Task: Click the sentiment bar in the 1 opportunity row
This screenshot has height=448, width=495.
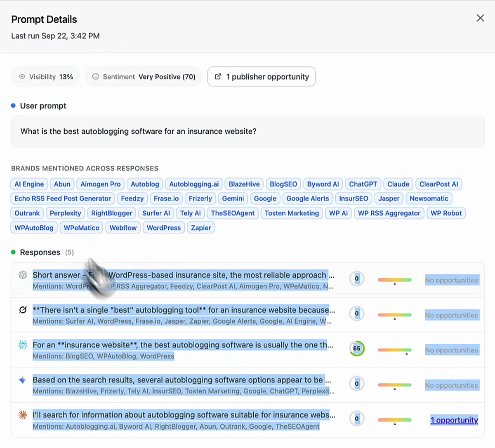Action: pos(395,420)
